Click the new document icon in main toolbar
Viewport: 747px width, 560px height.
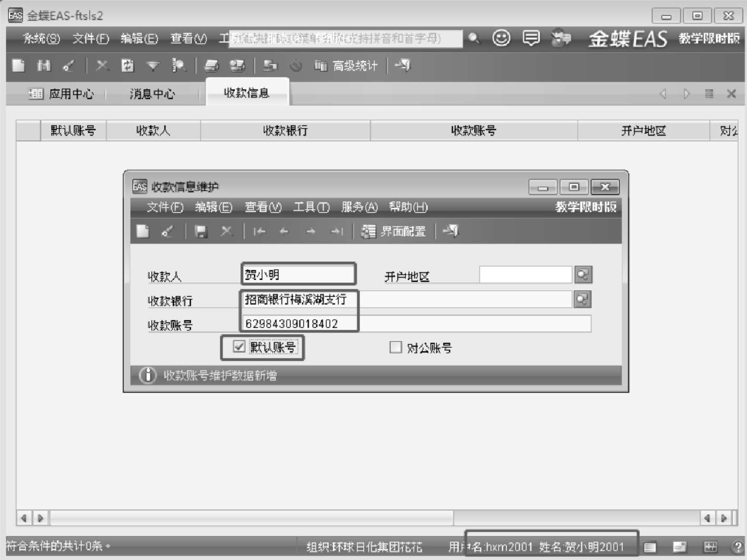[x=18, y=65]
